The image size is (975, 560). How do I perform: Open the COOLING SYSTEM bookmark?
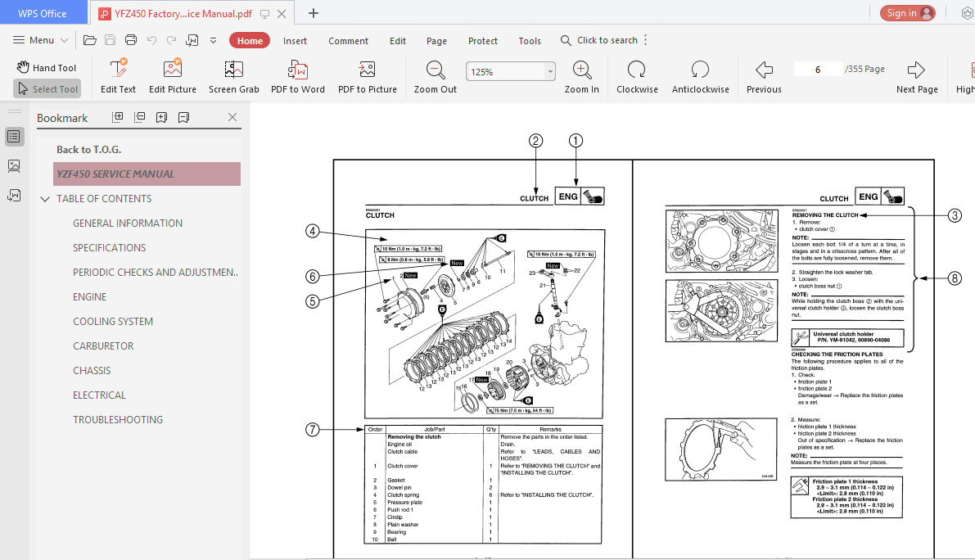[x=112, y=321]
